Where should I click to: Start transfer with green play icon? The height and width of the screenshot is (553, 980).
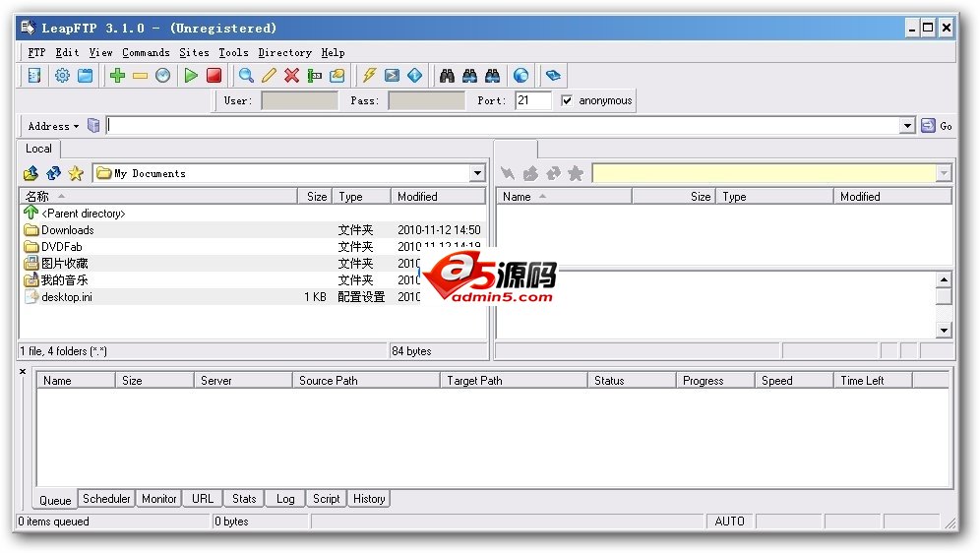pyautogui.click(x=191, y=76)
